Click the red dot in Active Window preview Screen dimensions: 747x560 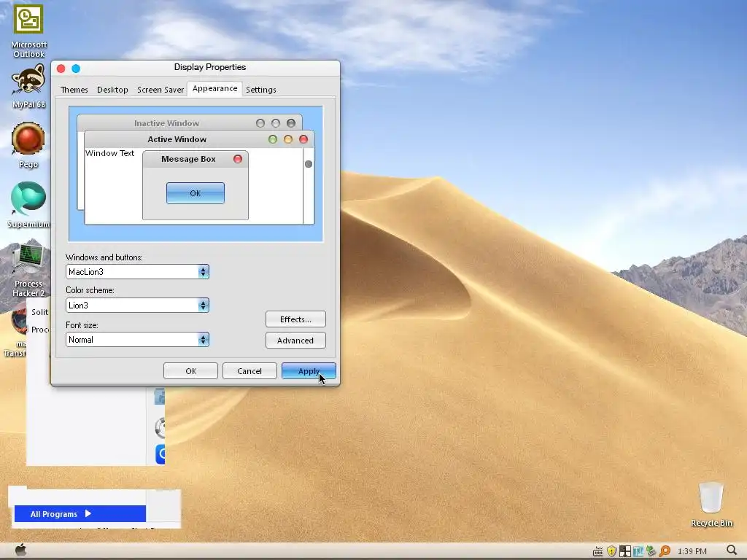[x=303, y=139]
